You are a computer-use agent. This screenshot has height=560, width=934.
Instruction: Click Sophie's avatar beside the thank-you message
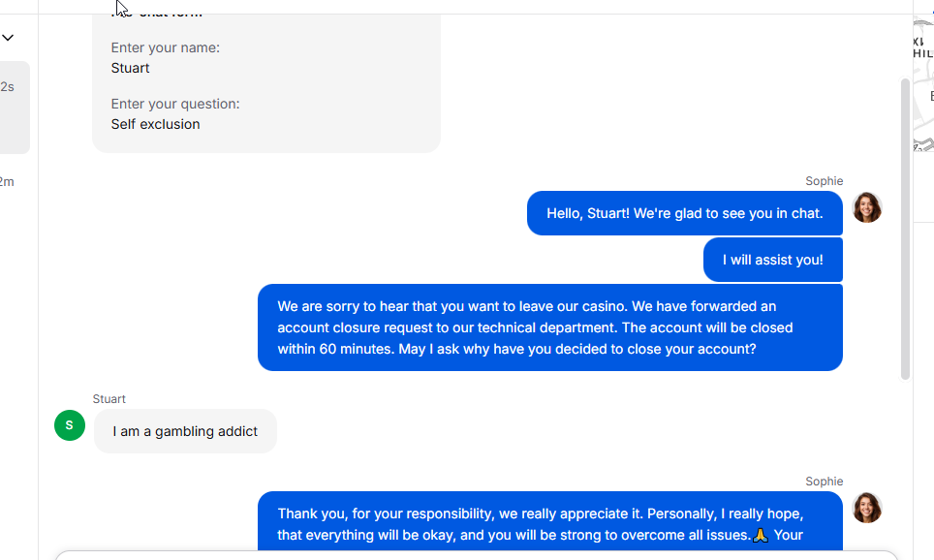click(867, 508)
